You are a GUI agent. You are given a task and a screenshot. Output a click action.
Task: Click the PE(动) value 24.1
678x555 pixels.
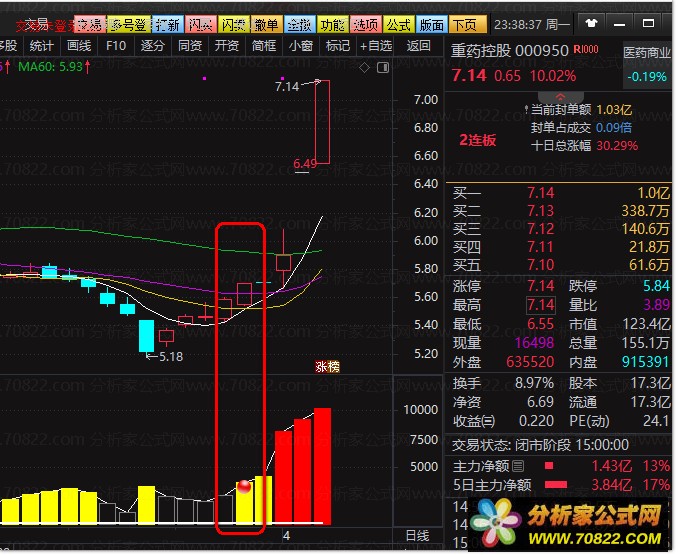click(656, 421)
